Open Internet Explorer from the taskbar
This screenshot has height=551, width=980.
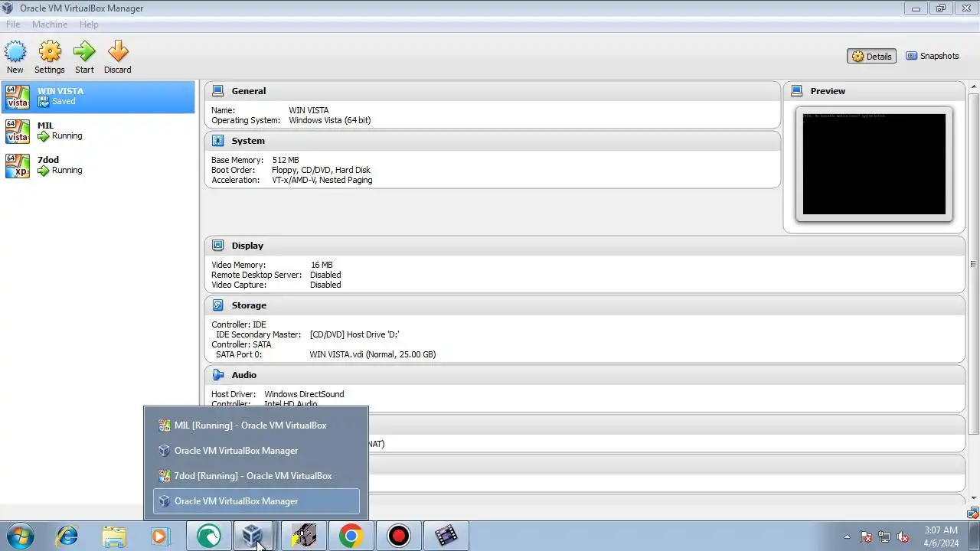pyautogui.click(x=67, y=536)
